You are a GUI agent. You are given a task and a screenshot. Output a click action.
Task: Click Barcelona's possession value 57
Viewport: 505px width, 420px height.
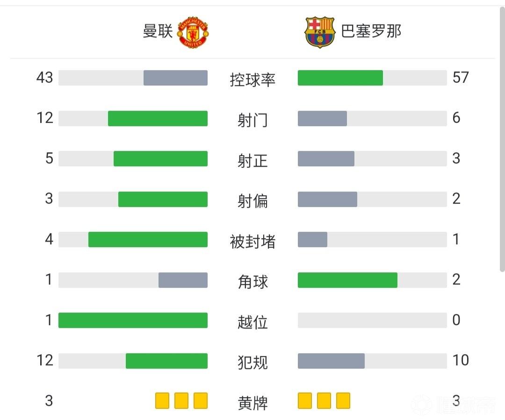pyautogui.click(x=460, y=78)
